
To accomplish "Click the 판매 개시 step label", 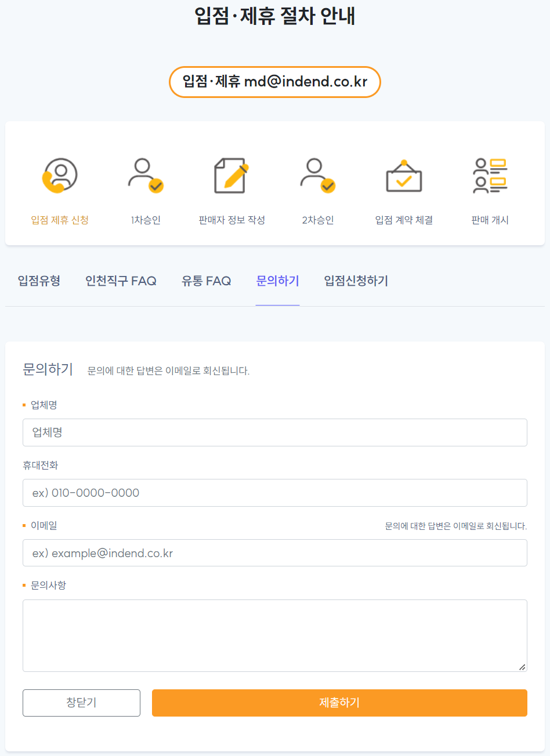I will pos(490,220).
